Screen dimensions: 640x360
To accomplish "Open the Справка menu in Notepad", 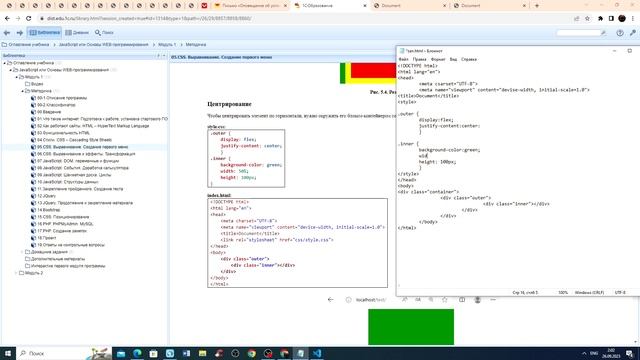I will click(469, 60).
